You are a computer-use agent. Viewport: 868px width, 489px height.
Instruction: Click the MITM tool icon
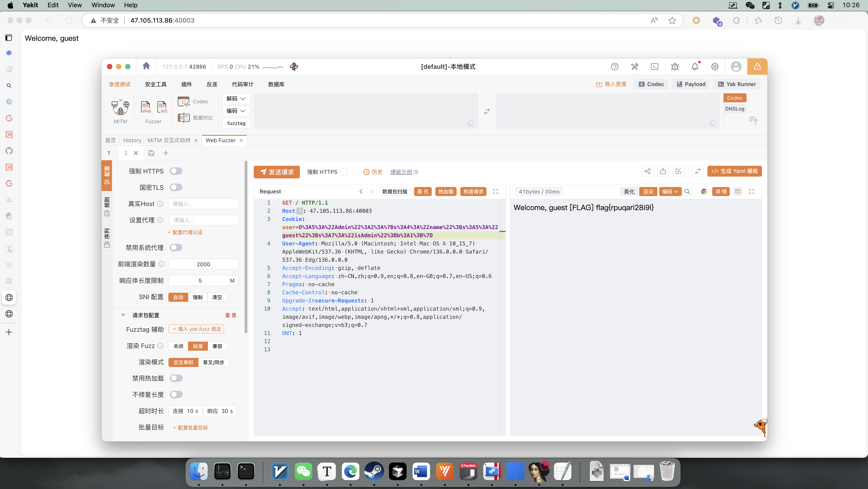(120, 108)
